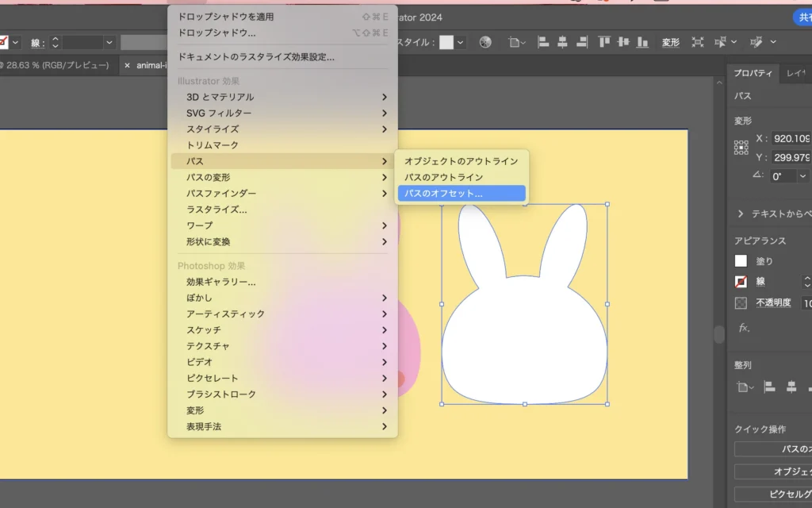Click the opacity checkerboard icon in Appearance
Viewport: 812px width, 508px height.
coord(741,302)
